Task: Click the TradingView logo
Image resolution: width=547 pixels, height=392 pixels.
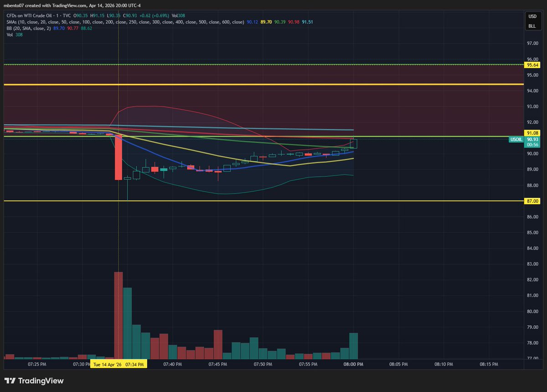Action: (34, 381)
